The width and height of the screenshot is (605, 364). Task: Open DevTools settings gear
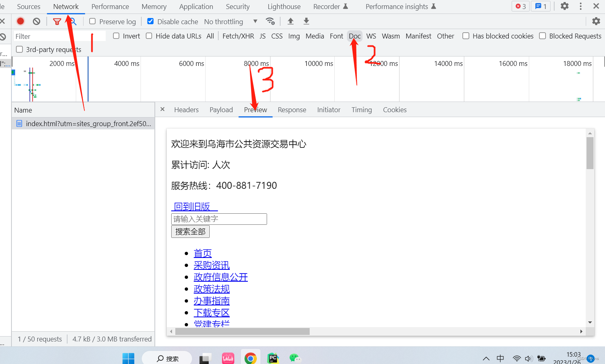coord(564,6)
